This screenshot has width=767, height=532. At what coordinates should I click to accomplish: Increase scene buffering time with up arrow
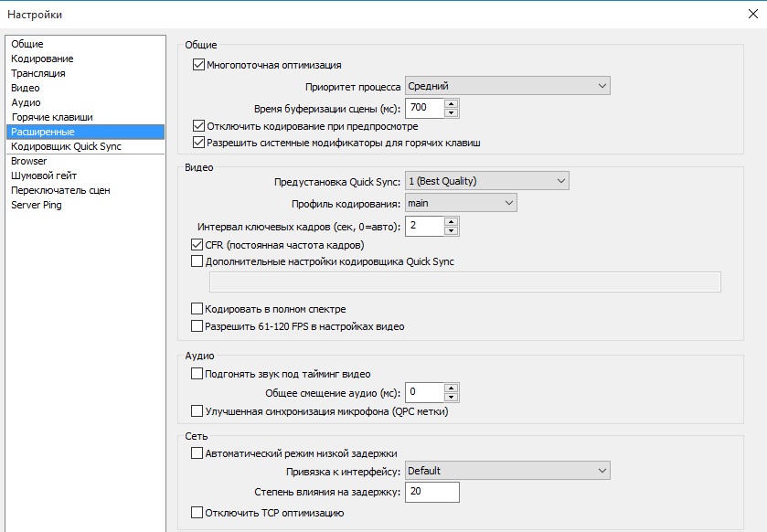[451, 103]
